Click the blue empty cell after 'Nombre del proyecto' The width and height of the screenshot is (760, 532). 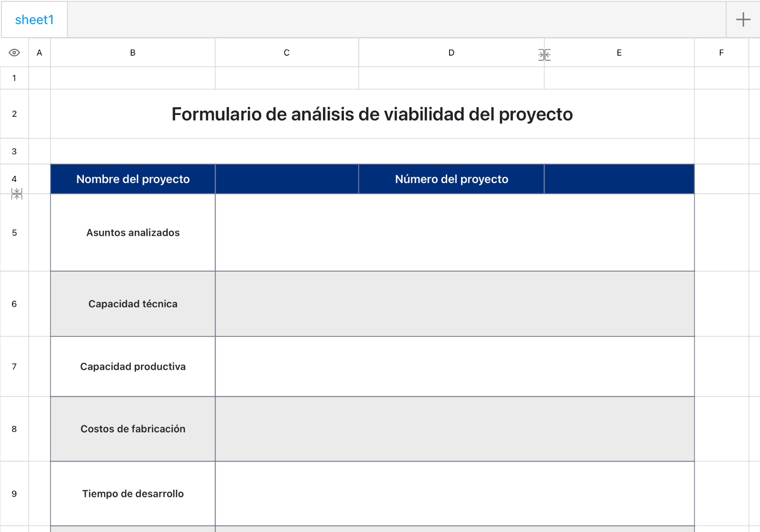[x=287, y=179]
